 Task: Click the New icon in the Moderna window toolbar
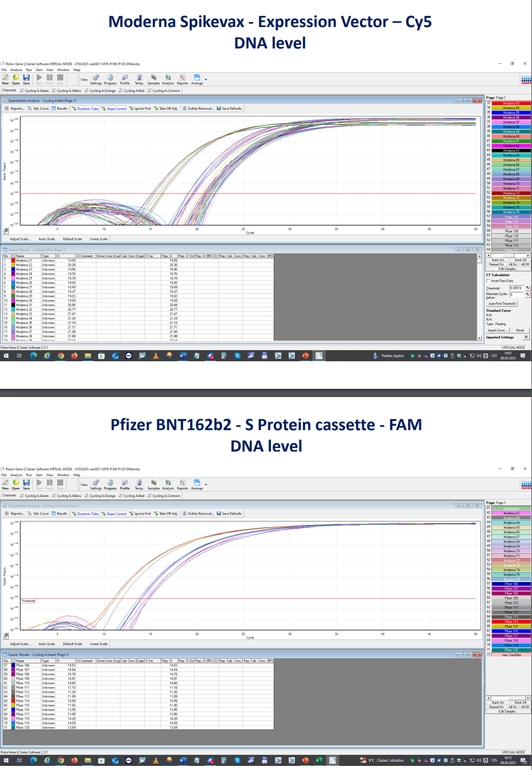[x=5, y=79]
